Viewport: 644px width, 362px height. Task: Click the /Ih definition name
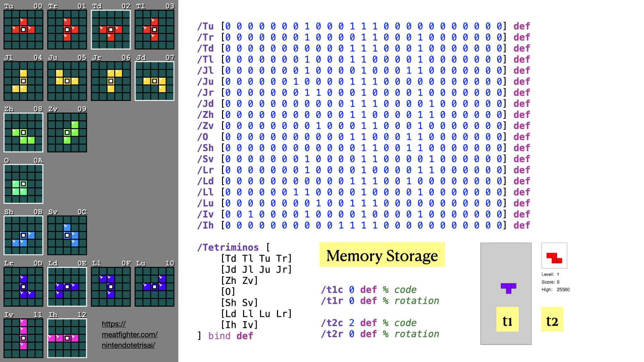[205, 225]
